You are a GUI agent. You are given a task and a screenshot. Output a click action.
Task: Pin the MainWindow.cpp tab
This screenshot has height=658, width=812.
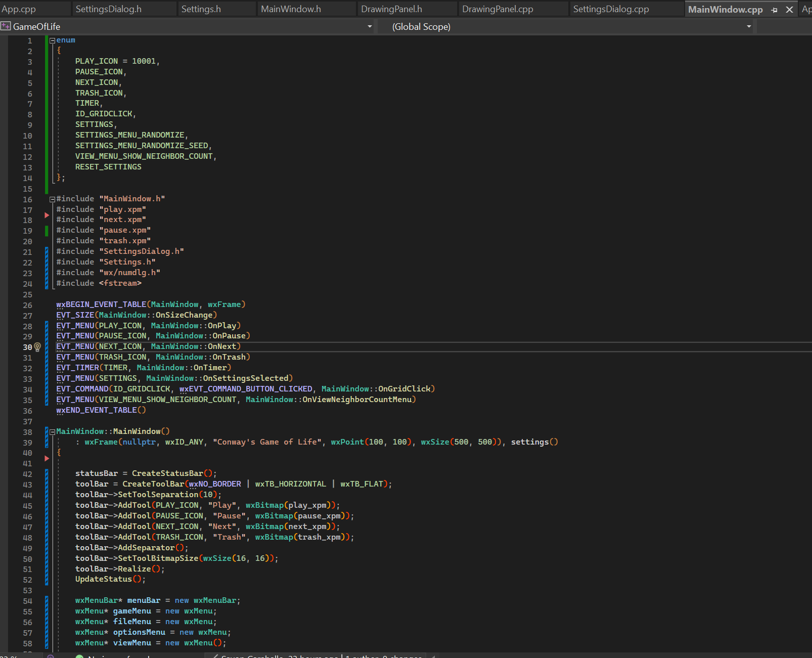774,10
